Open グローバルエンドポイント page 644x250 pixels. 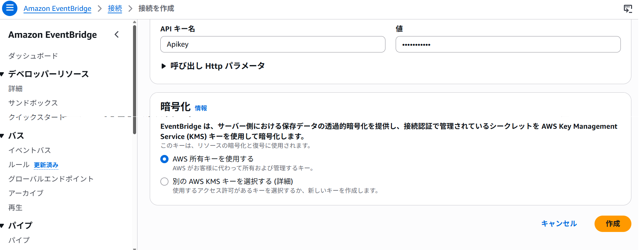coord(51,179)
